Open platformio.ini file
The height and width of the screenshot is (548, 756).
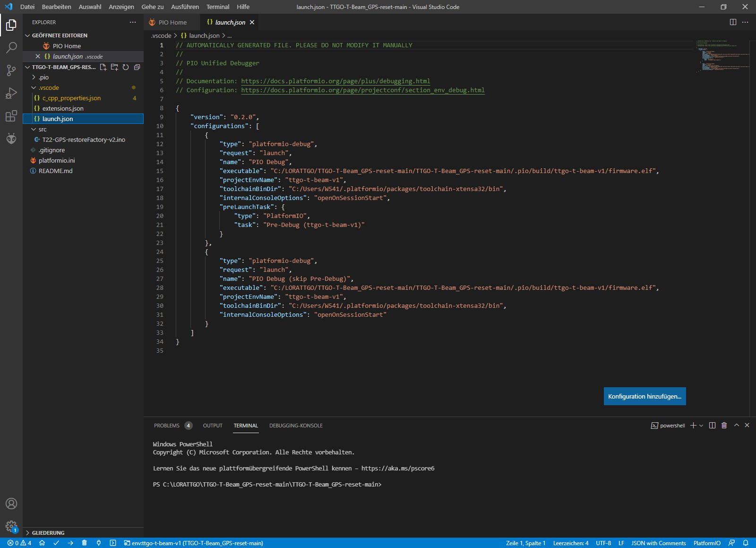coord(57,160)
